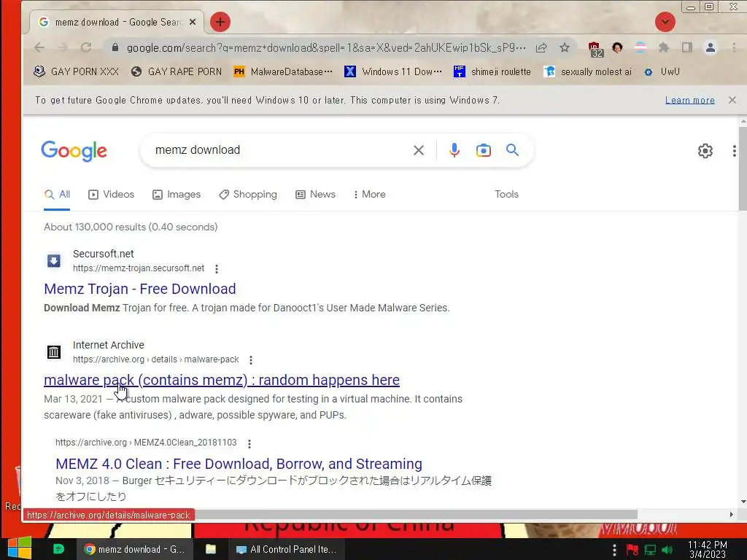The image size is (747, 560).
Task: Open the Windows 11 Dow… bookmark
Action: pos(393,72)
